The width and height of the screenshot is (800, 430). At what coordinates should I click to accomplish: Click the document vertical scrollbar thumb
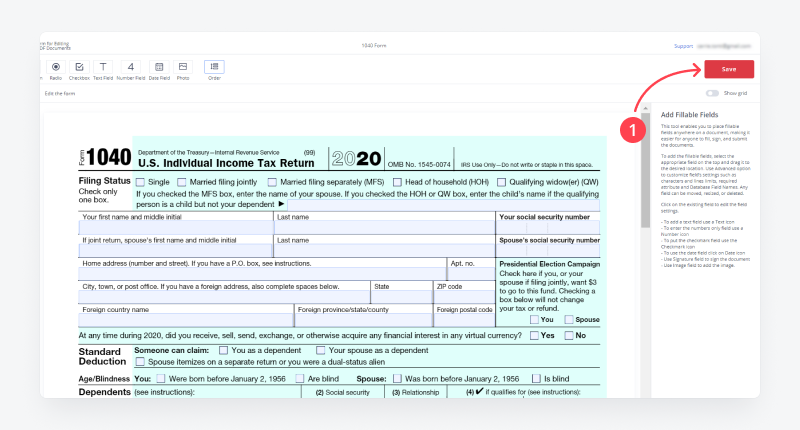(x=645, y=170)
